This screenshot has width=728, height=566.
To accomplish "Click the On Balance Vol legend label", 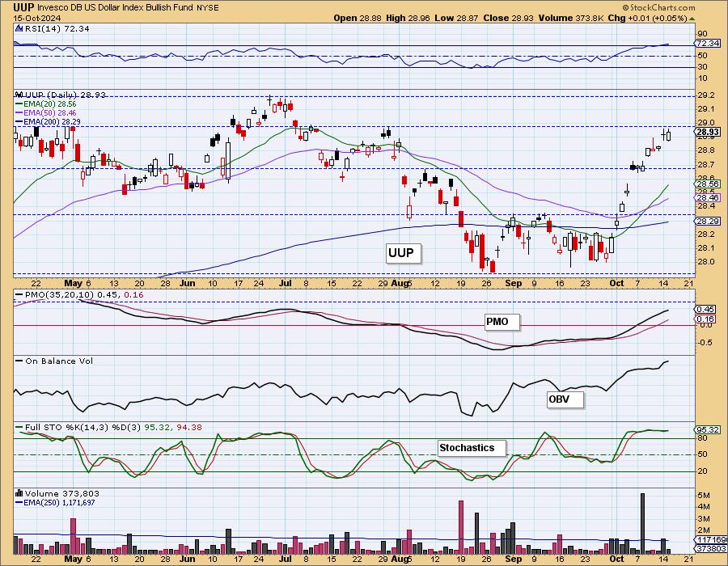I will (59, 361).
